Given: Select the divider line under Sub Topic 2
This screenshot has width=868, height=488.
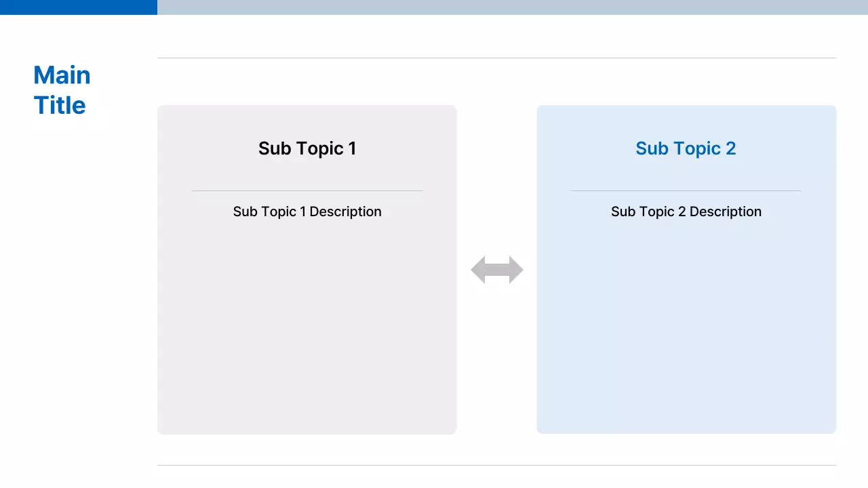Looking at the screenshot, I should (x=686, y=191).
